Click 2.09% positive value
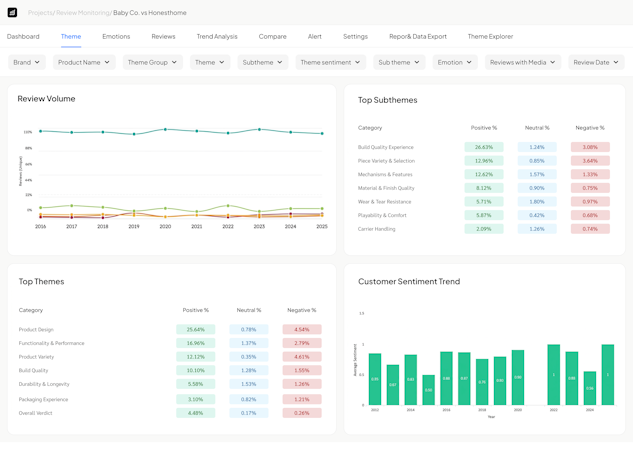 [x=484, y=229]
